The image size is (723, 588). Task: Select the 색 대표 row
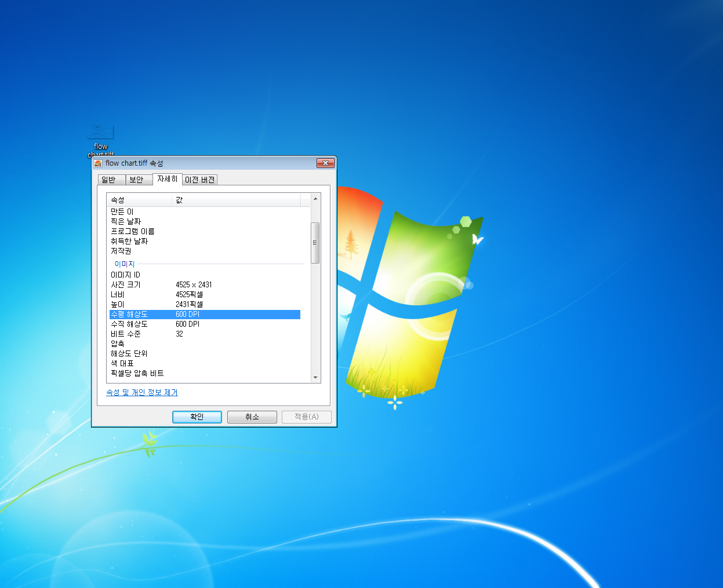click(x=205, y=364)
